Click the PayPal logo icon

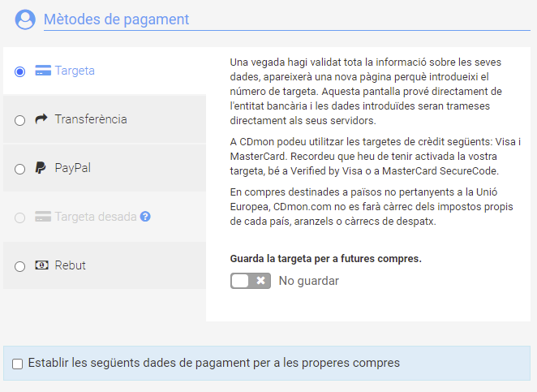(41, 167)
